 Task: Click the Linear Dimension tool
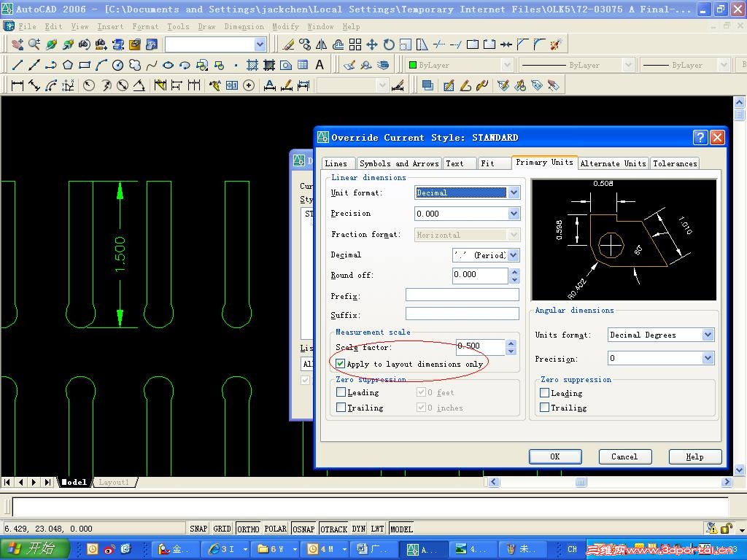point(18,85)
